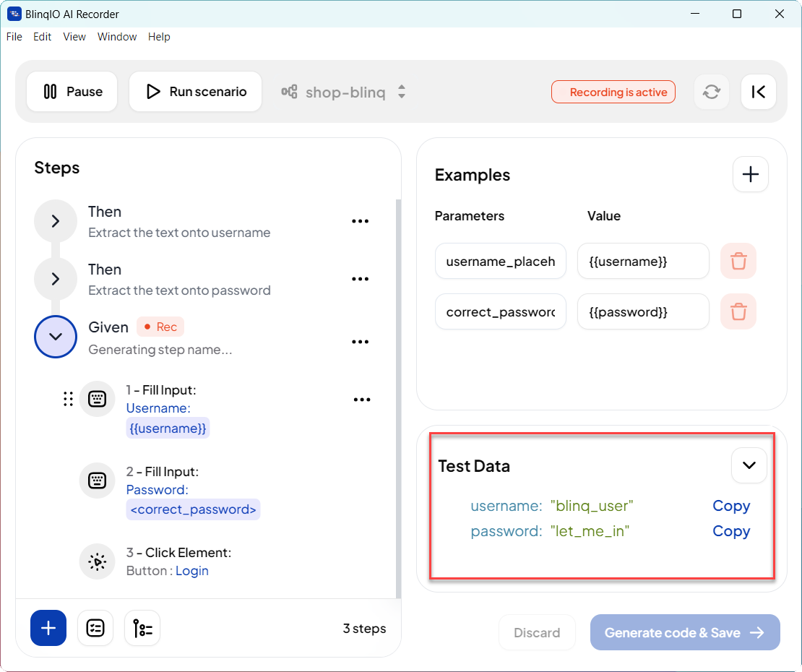Minimize the BlinqIO AI Recorder window

point(694,14)
